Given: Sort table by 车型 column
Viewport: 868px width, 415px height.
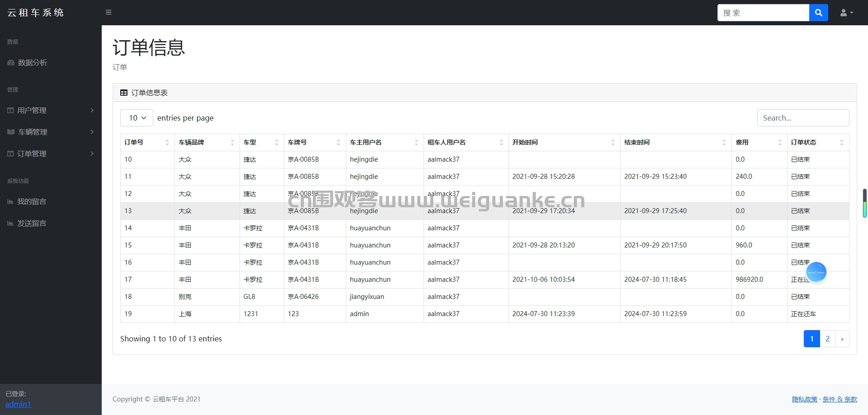Looking at the screenshot, I should point(262,142).
